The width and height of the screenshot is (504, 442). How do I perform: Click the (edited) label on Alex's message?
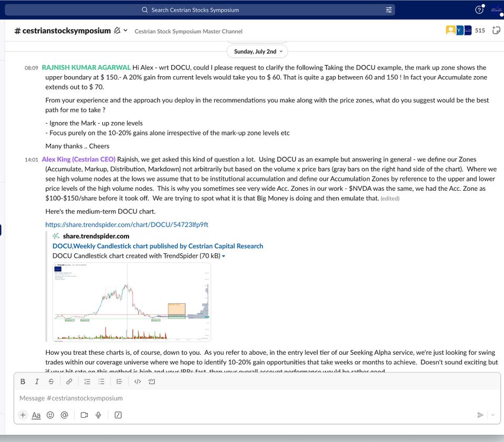pos(390,199)
